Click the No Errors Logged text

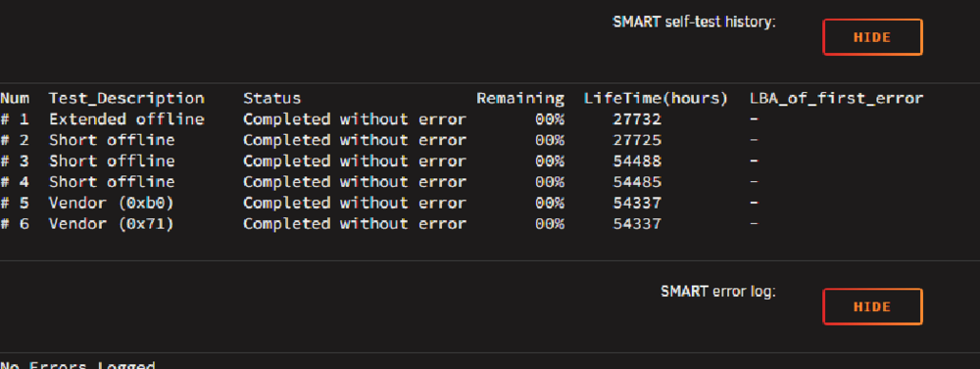(x=77, y=365)
